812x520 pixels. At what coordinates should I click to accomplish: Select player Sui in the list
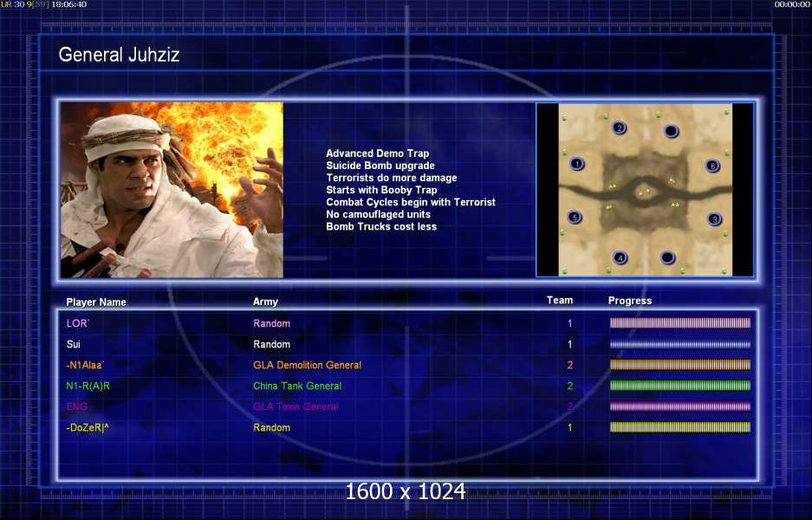74,344
